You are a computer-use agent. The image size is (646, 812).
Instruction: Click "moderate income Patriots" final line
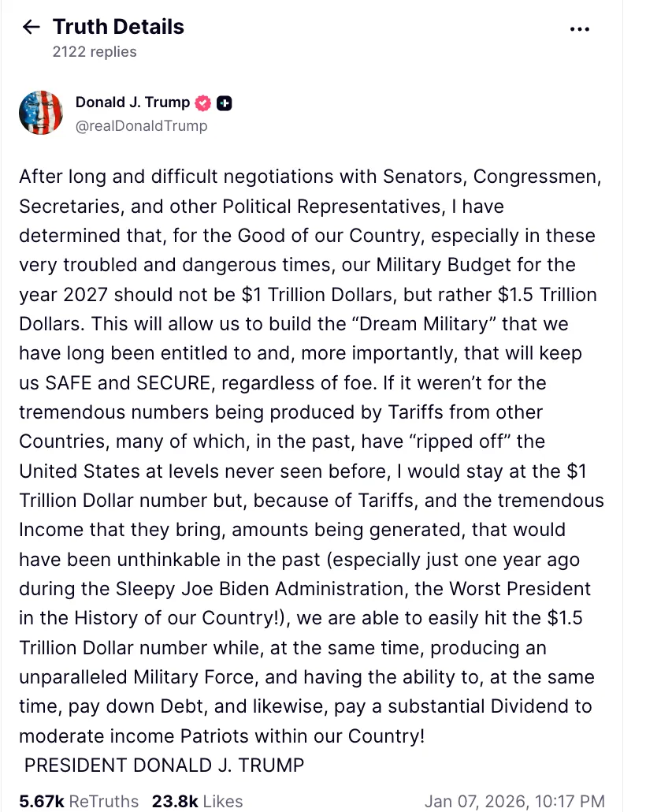(221, 736)
